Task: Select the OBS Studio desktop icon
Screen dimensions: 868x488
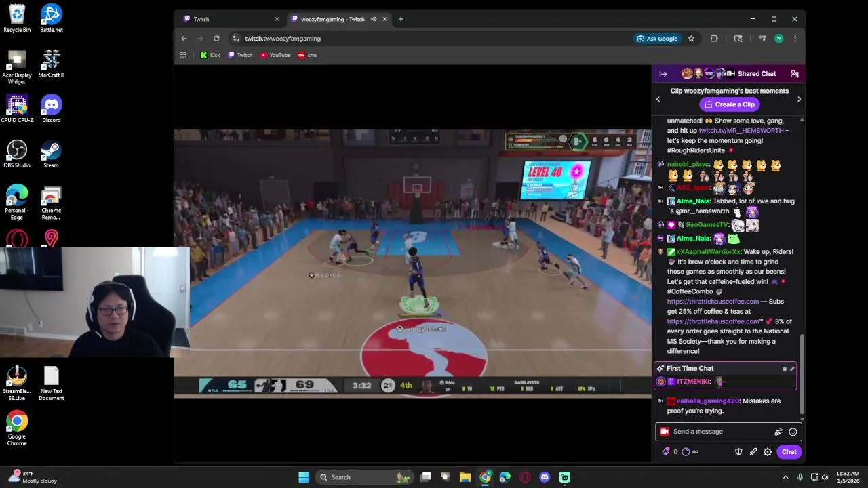Action: coord(17,155)
